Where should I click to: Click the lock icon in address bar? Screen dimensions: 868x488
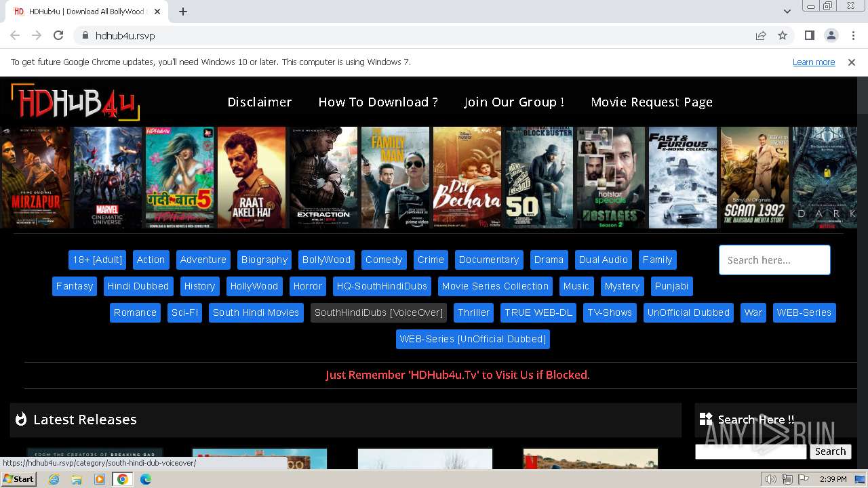pyautogui.click(x=85, y=35)
